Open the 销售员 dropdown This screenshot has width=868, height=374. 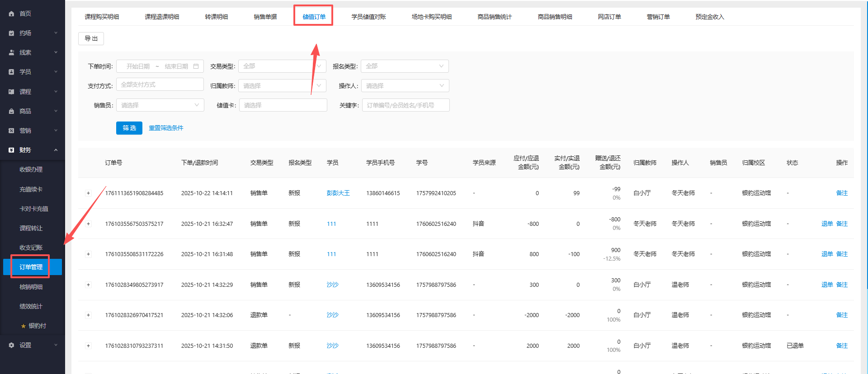(160, 105)
